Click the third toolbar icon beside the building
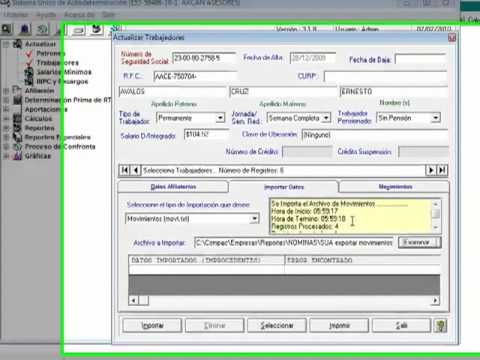480x360 pixels. click(42, 29)
